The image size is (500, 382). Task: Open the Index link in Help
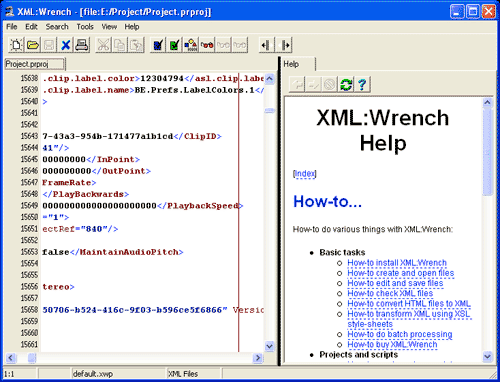305,174
